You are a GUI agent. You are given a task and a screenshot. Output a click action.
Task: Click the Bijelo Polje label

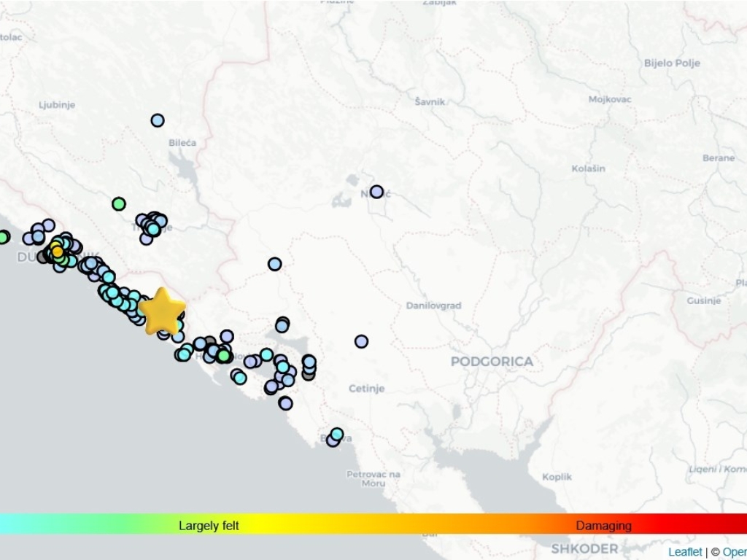click(672, 63)
